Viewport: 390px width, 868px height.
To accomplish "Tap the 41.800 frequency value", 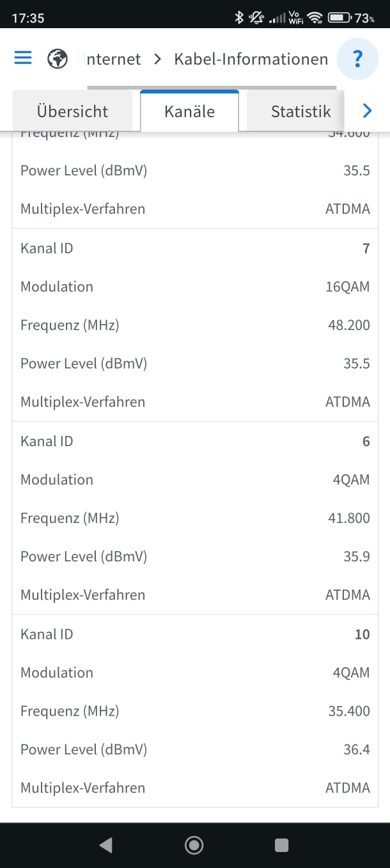I will coord(348,518).
